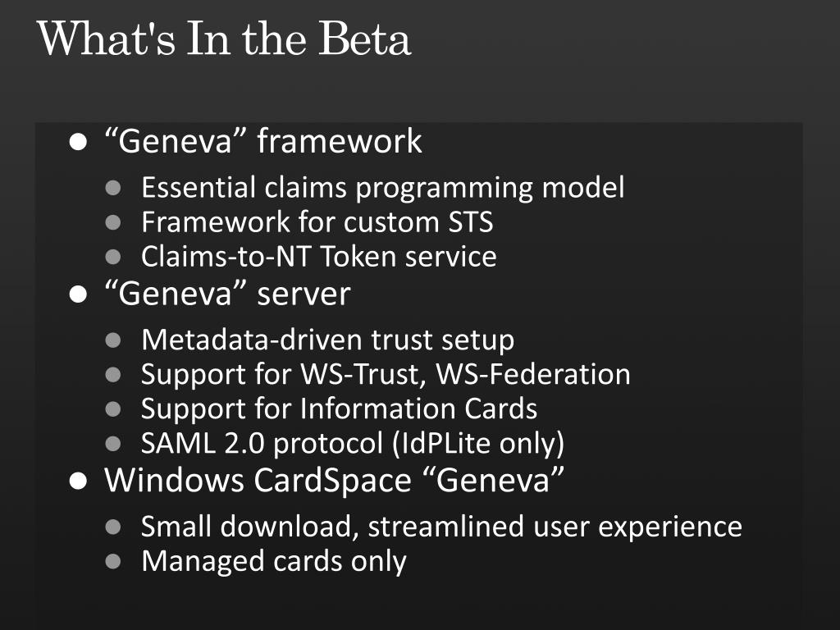Select the "Geneva" framework heading
This screenshot has width=840, height=630.
coord(263,141)
